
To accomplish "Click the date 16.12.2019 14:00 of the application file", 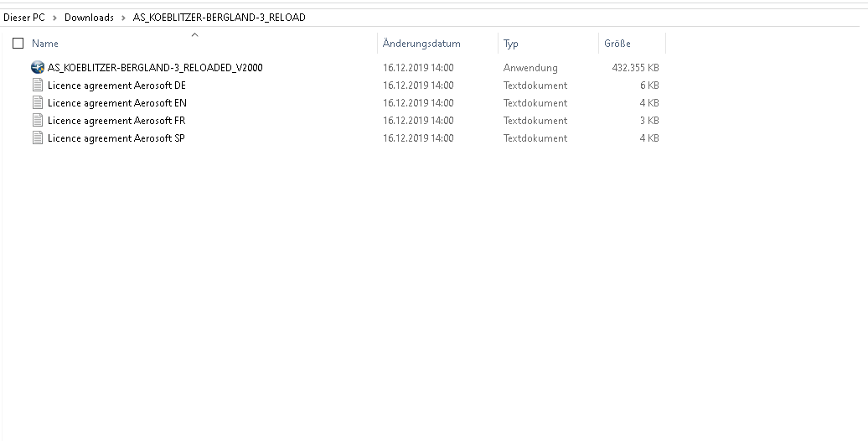I will pyautogui.click(x=418, y=68).
